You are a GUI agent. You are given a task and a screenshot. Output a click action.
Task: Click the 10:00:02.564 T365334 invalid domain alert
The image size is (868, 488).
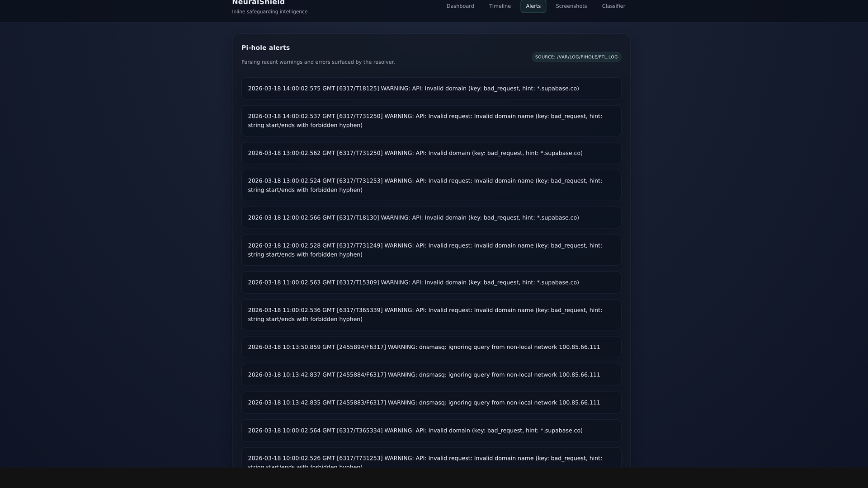pyautogui.click(x=431, y=430)
